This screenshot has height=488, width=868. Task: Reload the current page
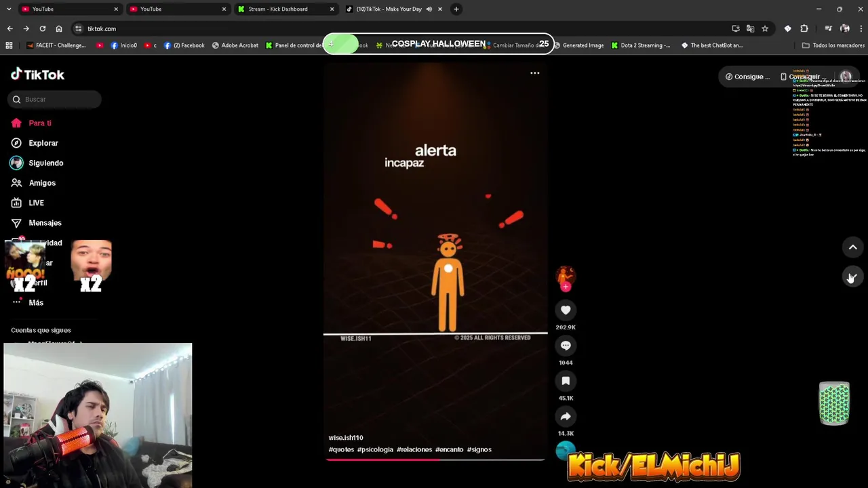(x=42, y=28)
